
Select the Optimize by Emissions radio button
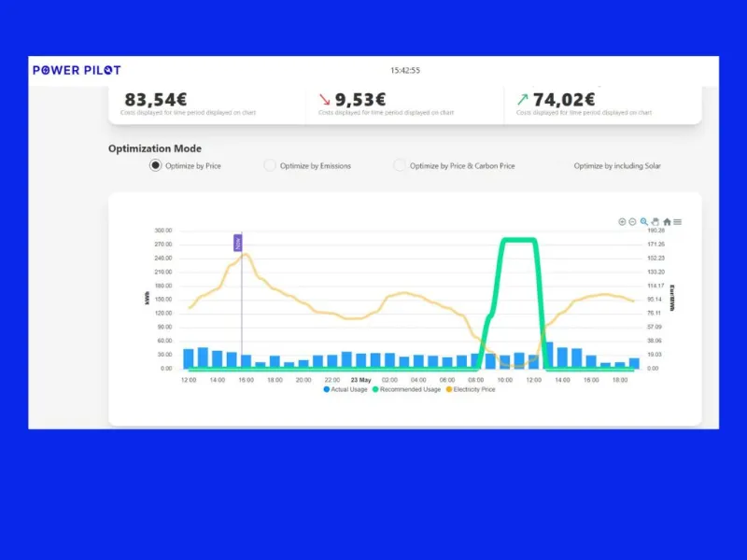[x=270, y=165]
